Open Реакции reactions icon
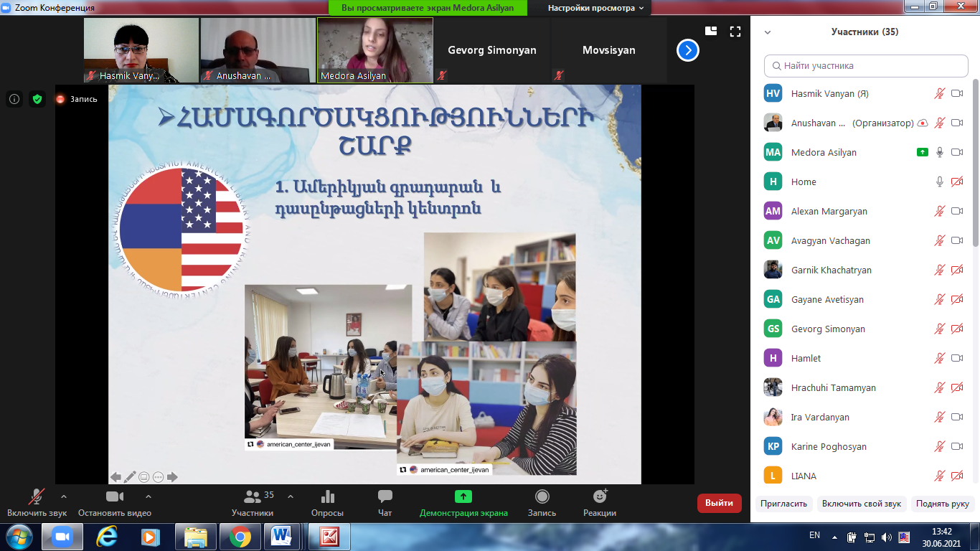Screen dimensions: 980x551 (600, 496)
